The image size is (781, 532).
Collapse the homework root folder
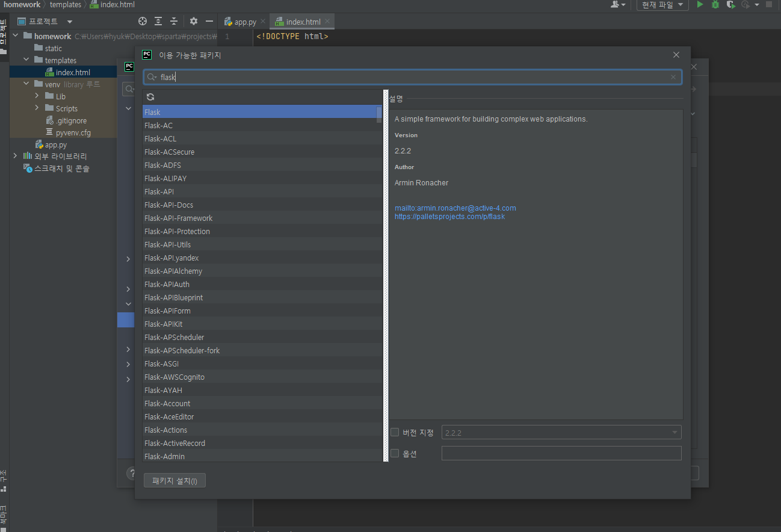[x=16, y=36]
